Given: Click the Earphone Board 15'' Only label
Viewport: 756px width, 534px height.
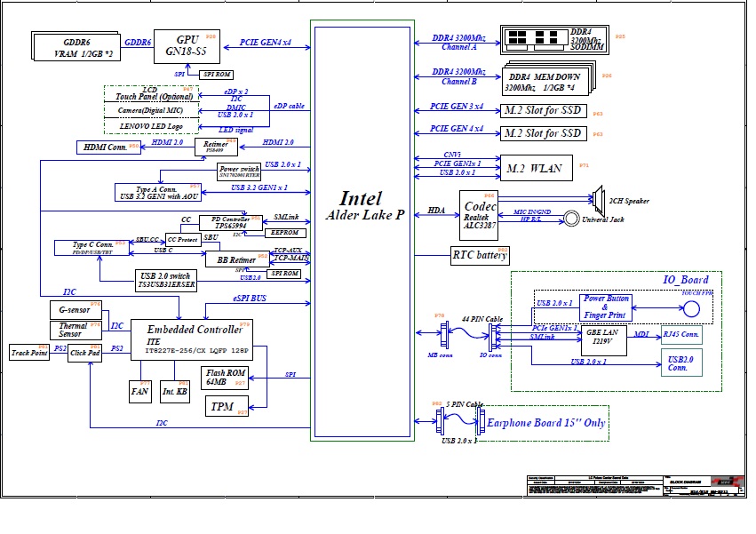Looking at the screenshot, I should click(x=545, y=423).
